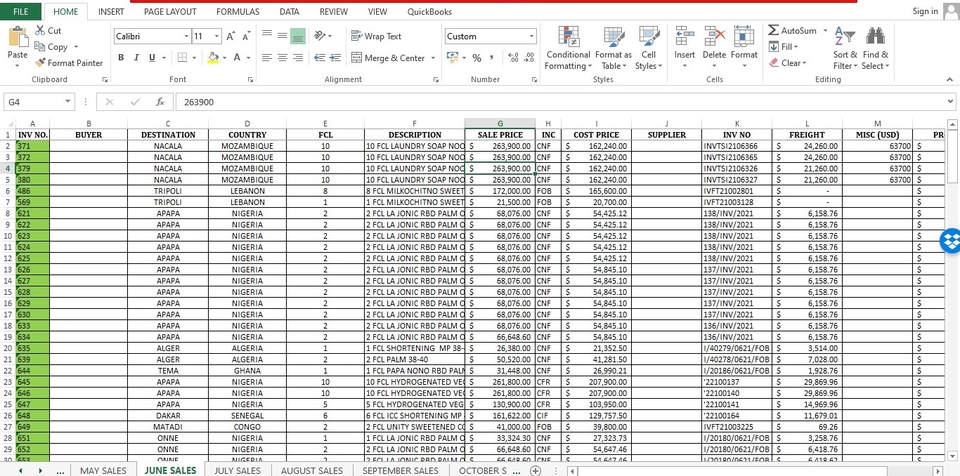This screenshot has width=960, height=476.
Task: Open the font size dropdown
Action: click(x=217, y=37)
